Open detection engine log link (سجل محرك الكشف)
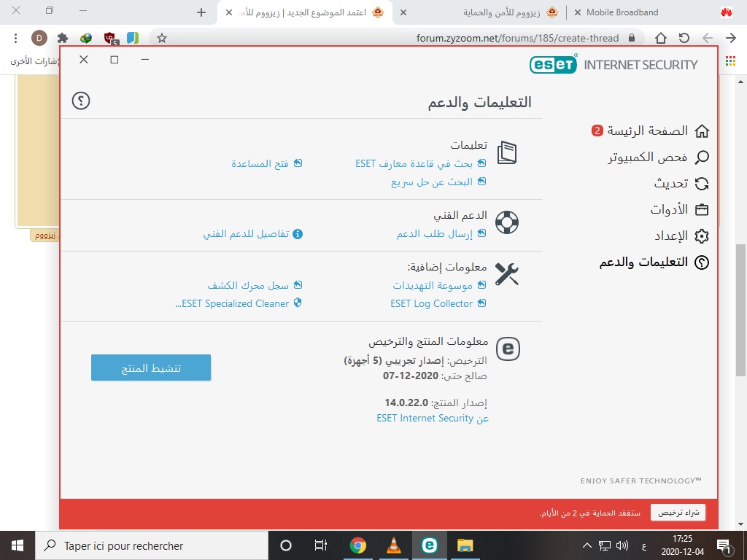 click(x=255, y=285)
